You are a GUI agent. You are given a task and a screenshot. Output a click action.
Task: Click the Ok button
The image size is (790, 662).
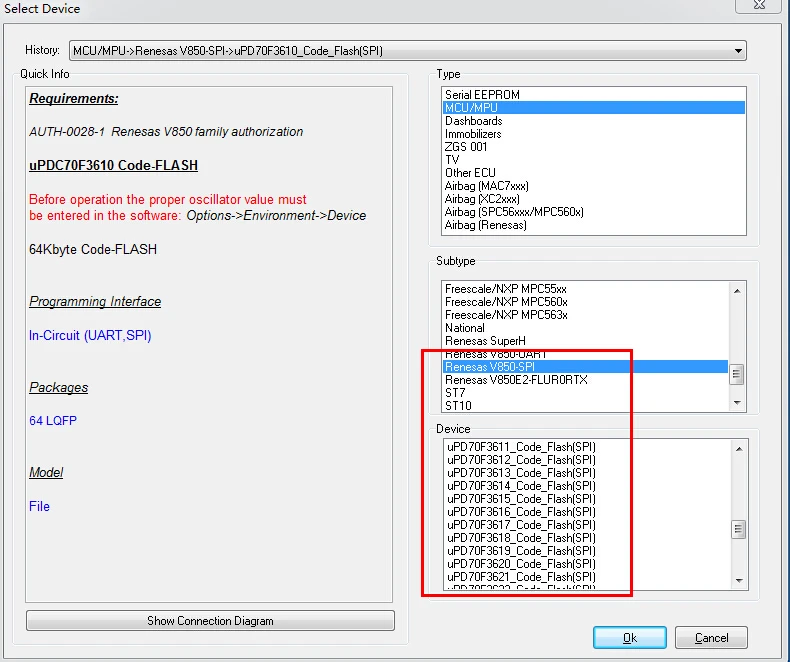(x=630, y=638)
